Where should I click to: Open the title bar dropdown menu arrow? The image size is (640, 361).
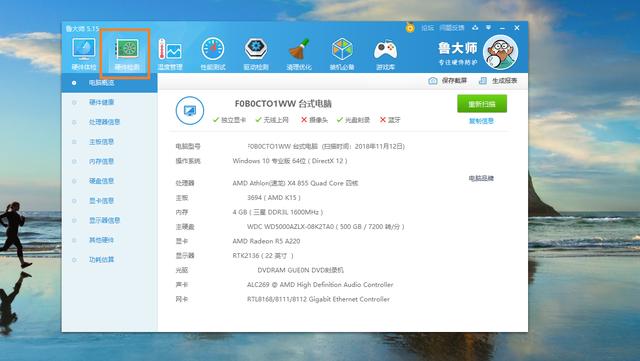488,28
